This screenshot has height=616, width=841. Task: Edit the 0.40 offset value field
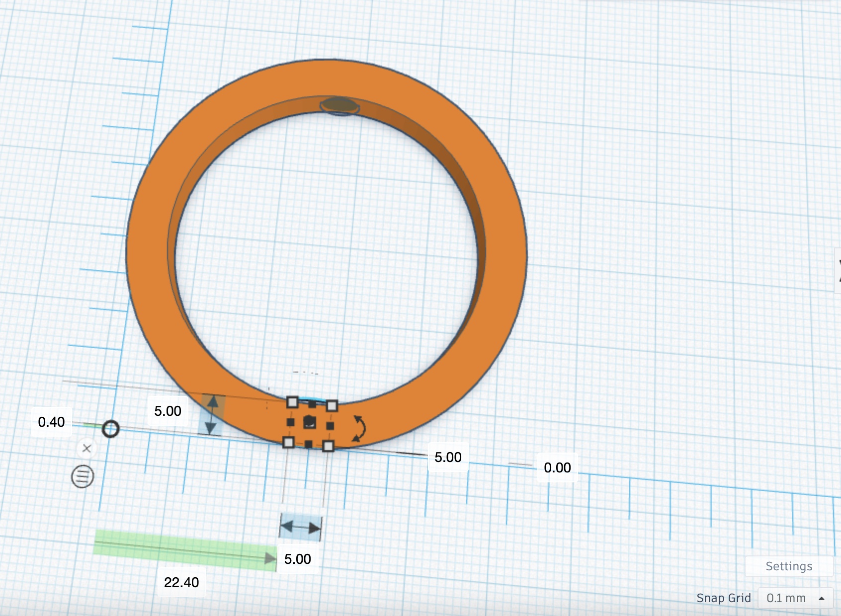point(51,422)
